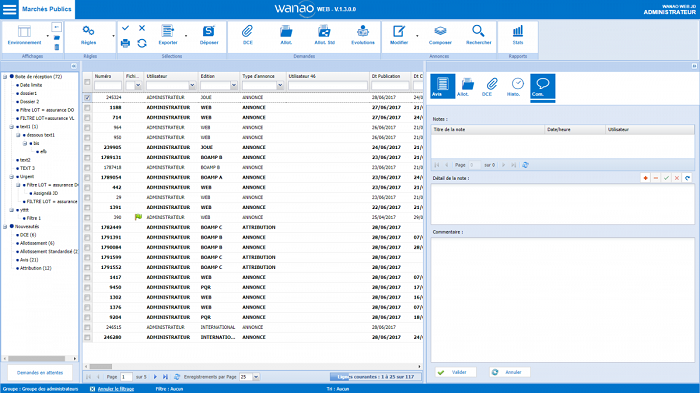Remove note with the minus icon
The image size is (700, 393).
(656, 178)
